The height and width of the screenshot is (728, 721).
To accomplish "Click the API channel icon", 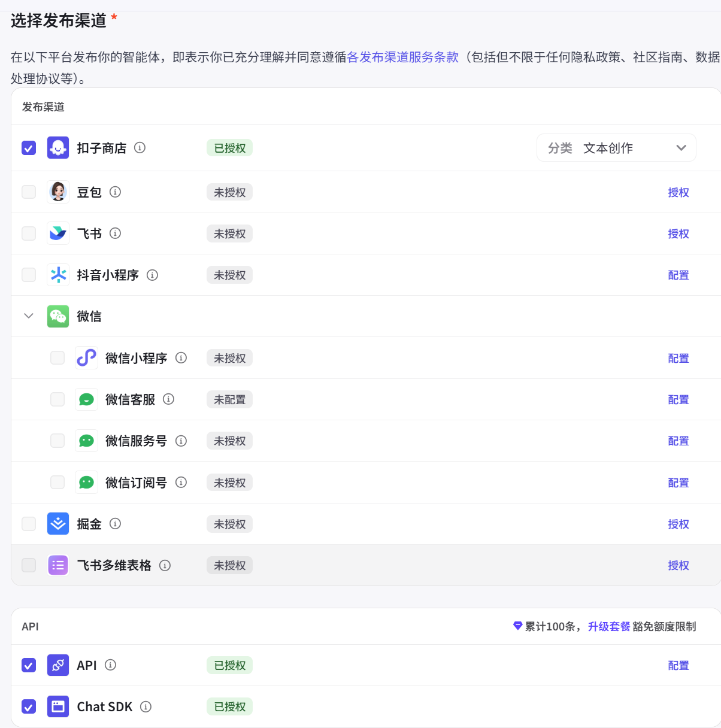I will coord(58,665).
